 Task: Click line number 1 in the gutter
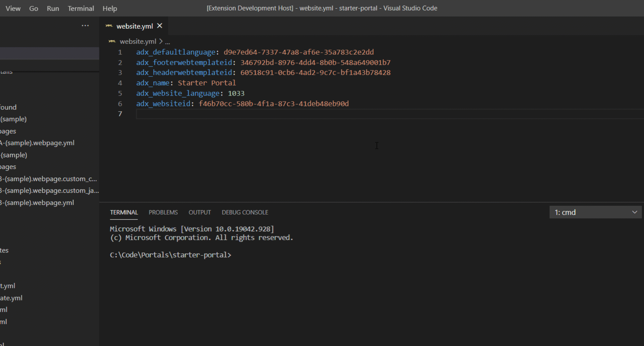(x=120, y=52)
